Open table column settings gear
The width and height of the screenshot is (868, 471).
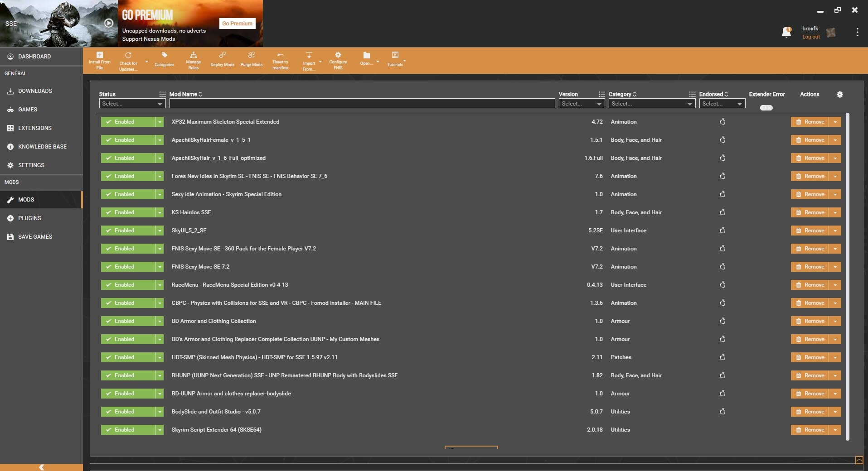tap(839, 94)
